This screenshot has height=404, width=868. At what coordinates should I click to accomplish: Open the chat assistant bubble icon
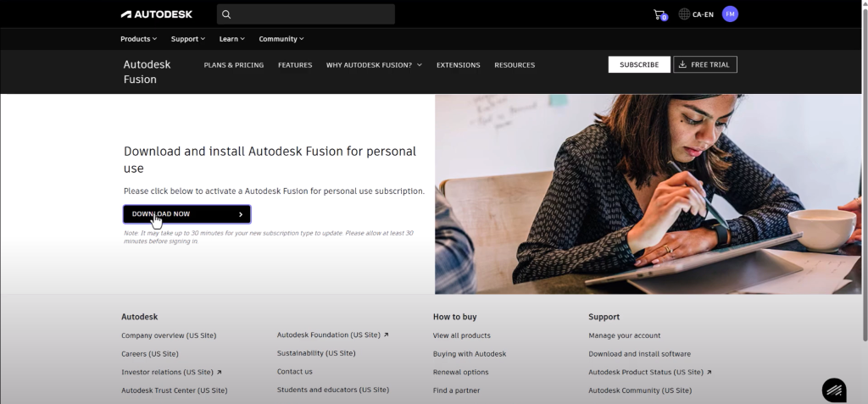point(834,390)
